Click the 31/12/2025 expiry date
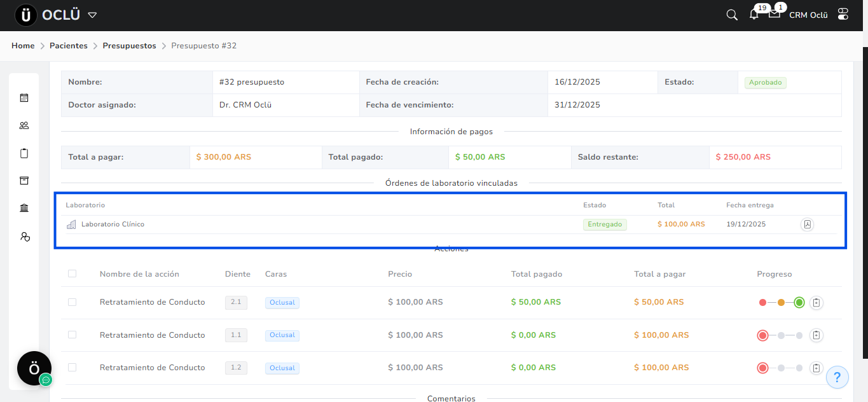The height and width of the screenshot is (402, 868). pyautogui.click(x=577, y=105)
